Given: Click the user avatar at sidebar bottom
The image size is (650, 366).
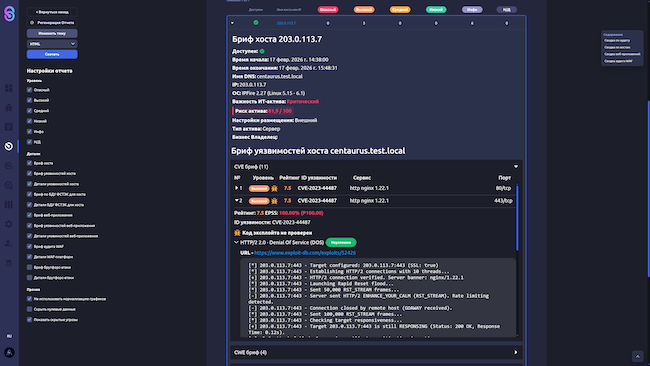Looking at the screenshot, I should pos(9,353).
